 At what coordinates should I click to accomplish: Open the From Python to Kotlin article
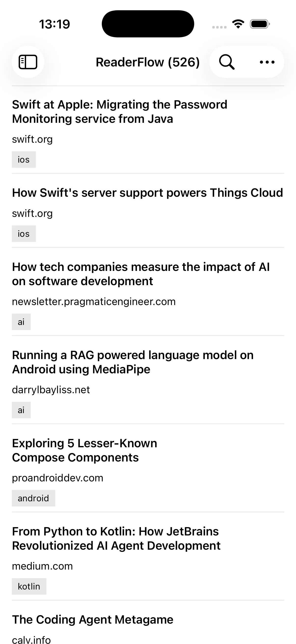click(x=116, y=538)
